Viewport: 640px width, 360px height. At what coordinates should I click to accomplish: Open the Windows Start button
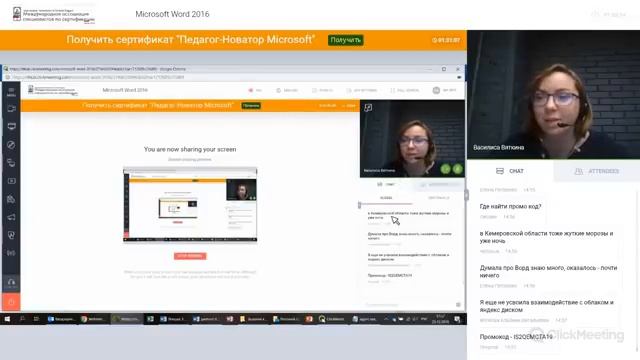(7, 319)
